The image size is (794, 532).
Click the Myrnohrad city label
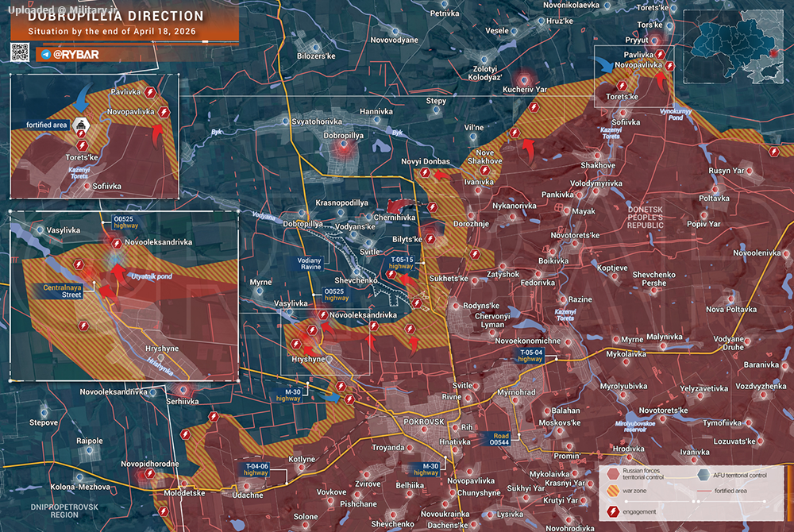516,392
